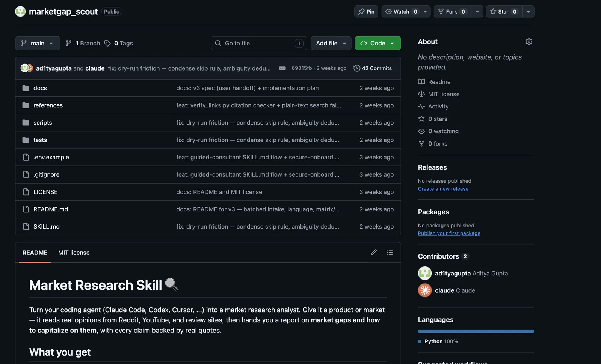The height and width of the screenshot is (364, 601).
Task: View 1 Branch link
Action: 83,43
